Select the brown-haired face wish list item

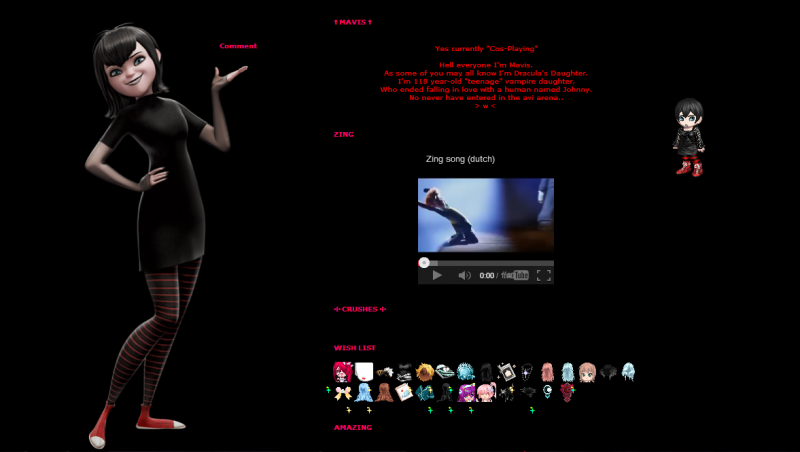[588, 372]
